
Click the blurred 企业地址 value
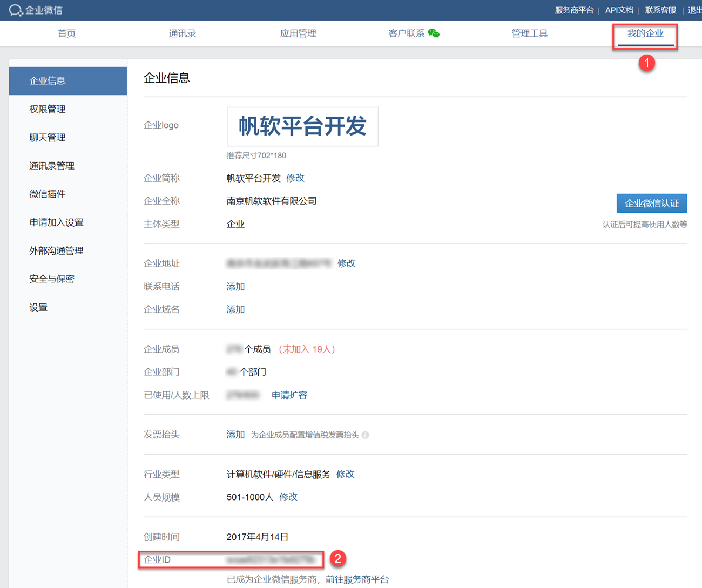pos(279,263)
